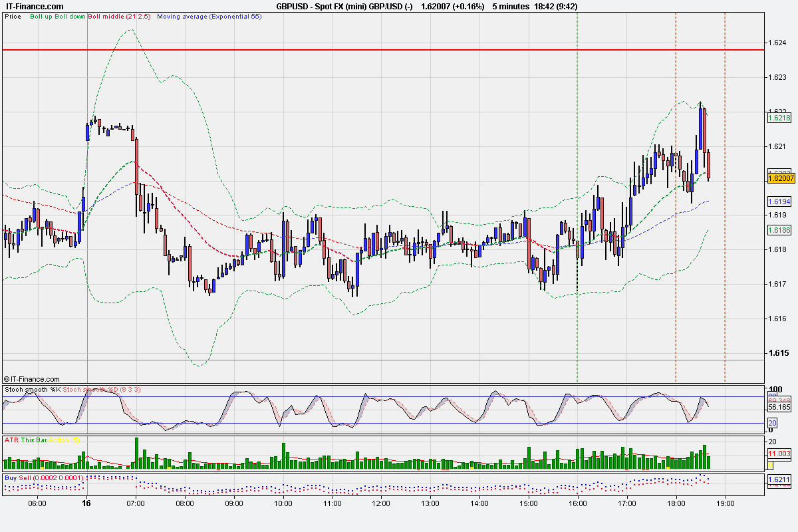Click the 'Buy' label in bottom panel

[x=10, y=477]
